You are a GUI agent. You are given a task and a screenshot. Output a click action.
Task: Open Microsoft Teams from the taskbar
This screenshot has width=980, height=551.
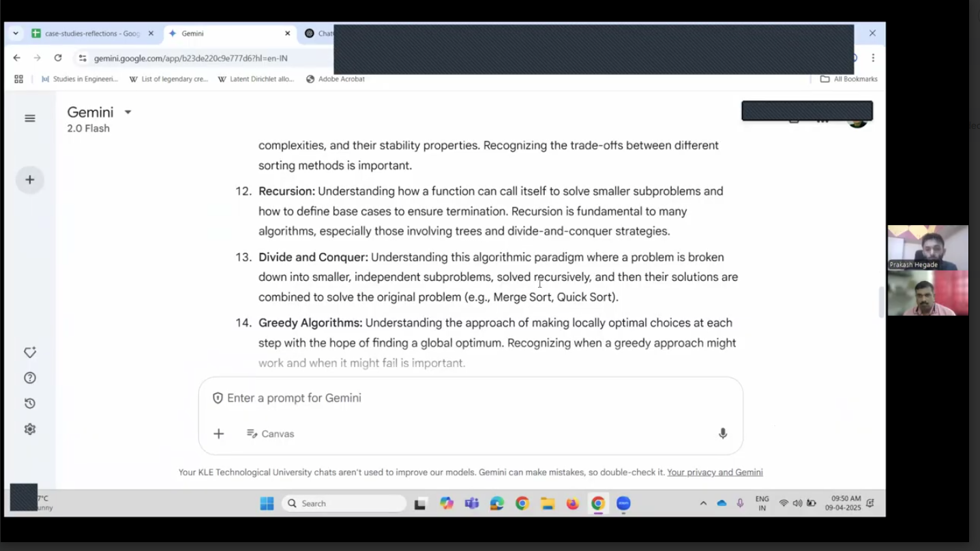471,503
